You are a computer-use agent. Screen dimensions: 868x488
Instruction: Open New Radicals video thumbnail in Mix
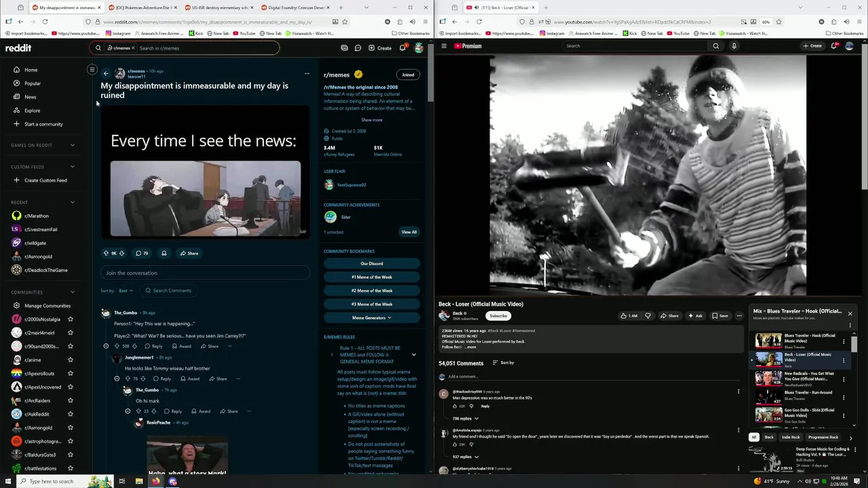coord(768,378)
